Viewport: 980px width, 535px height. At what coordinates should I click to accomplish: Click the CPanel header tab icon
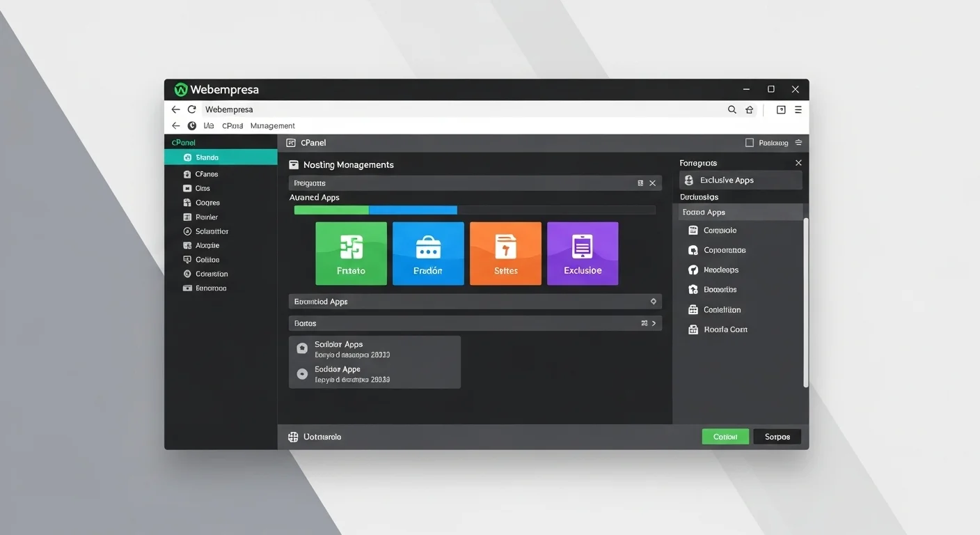pos(291,142)
